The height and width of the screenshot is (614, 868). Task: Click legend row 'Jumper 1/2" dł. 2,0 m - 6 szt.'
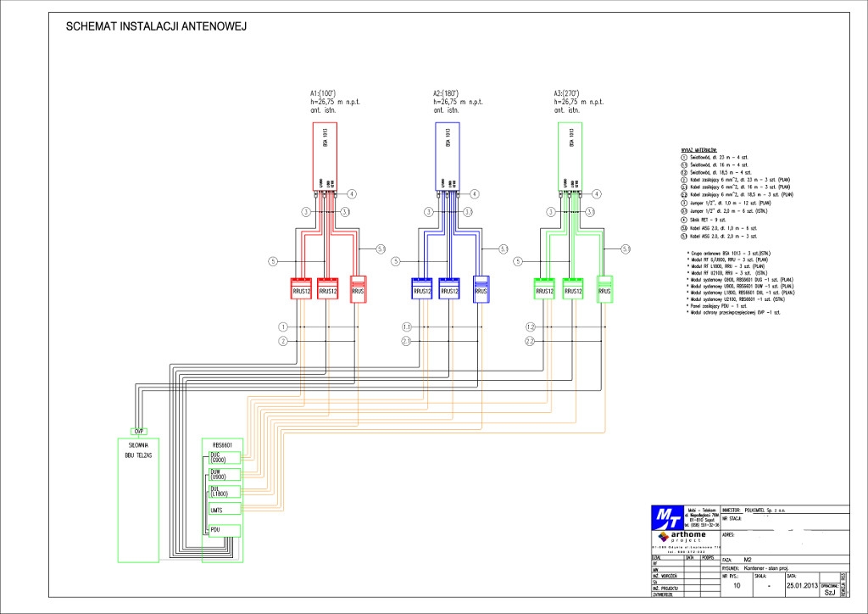(724, 211)
